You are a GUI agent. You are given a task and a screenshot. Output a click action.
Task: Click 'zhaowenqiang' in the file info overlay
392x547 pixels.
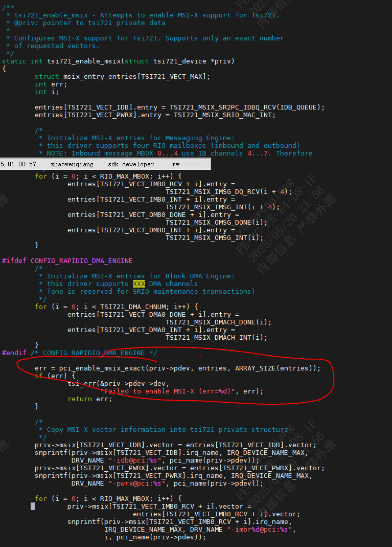click(x=72, y=164)
